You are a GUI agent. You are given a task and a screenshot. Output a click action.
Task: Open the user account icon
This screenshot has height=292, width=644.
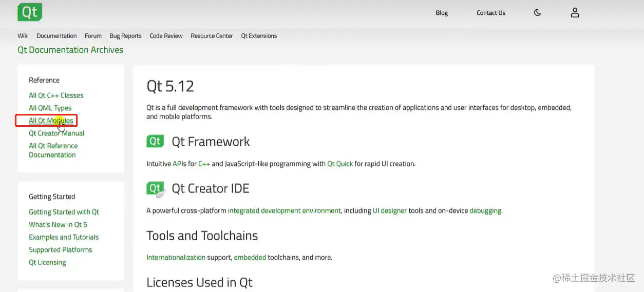pyautogui.click(x=575, y=13)
